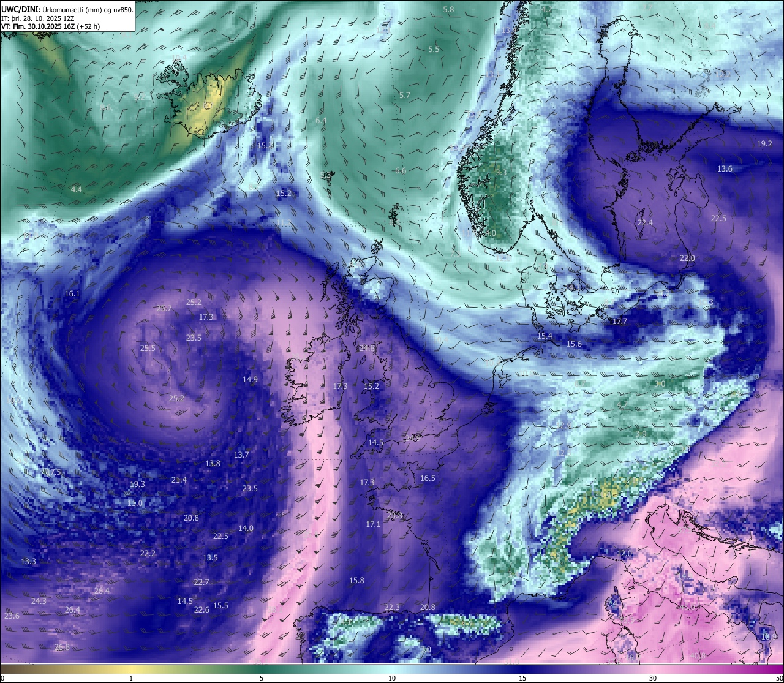784x683 pixels.
Task: Click the 22.7 value label
Action: click(x=201, y=583)
